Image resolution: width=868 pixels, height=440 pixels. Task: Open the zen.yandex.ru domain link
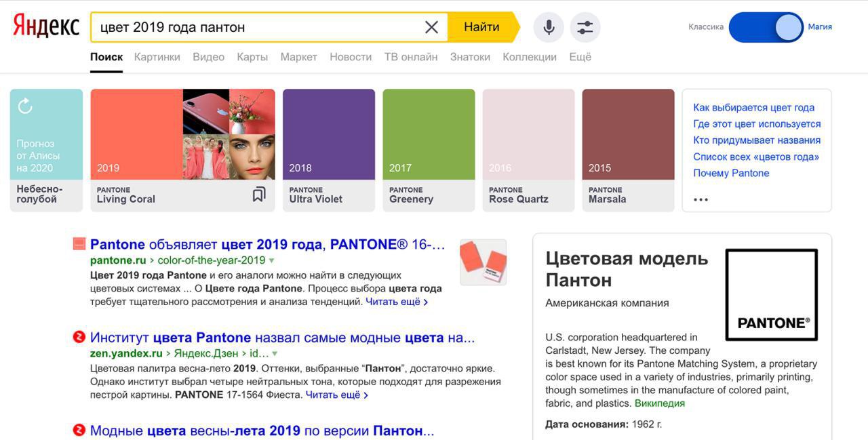(x=126, y=353)
